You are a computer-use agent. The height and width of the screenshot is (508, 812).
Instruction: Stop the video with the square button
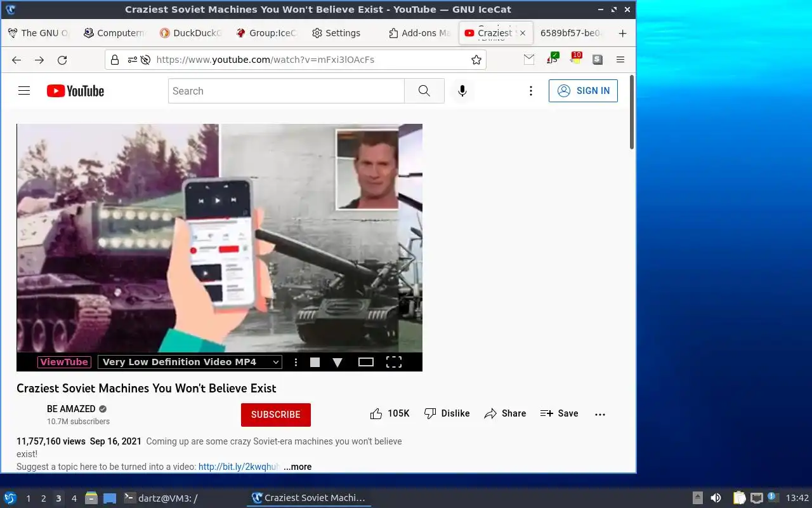(x=315, y=362)
